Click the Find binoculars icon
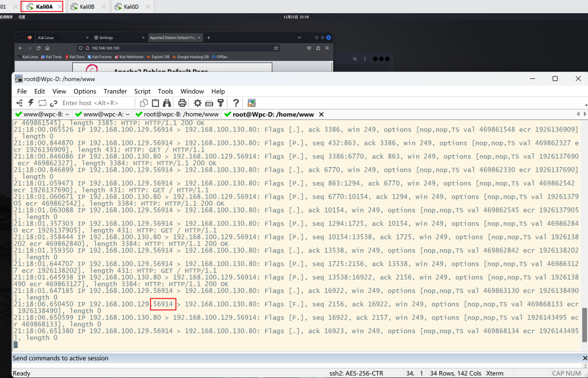The image size is (588, 378). (167, 103)
